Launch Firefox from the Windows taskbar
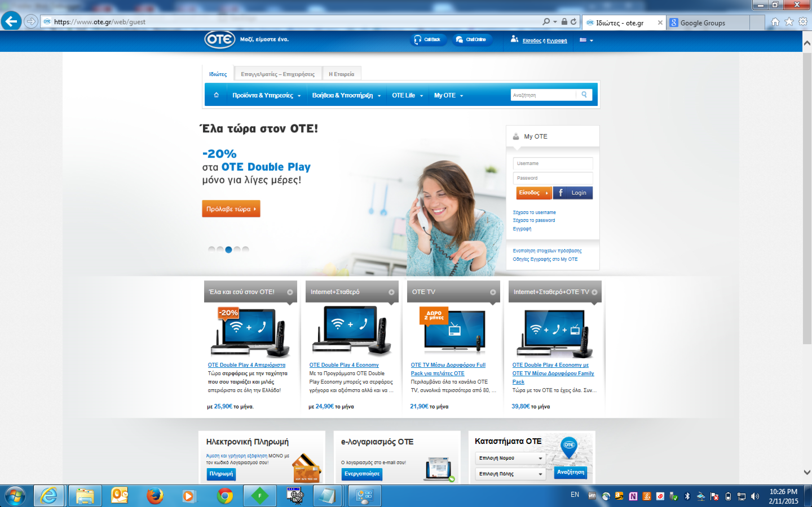Image resolution: width=812 pixels, height=507 pixels. coord(155,496)
